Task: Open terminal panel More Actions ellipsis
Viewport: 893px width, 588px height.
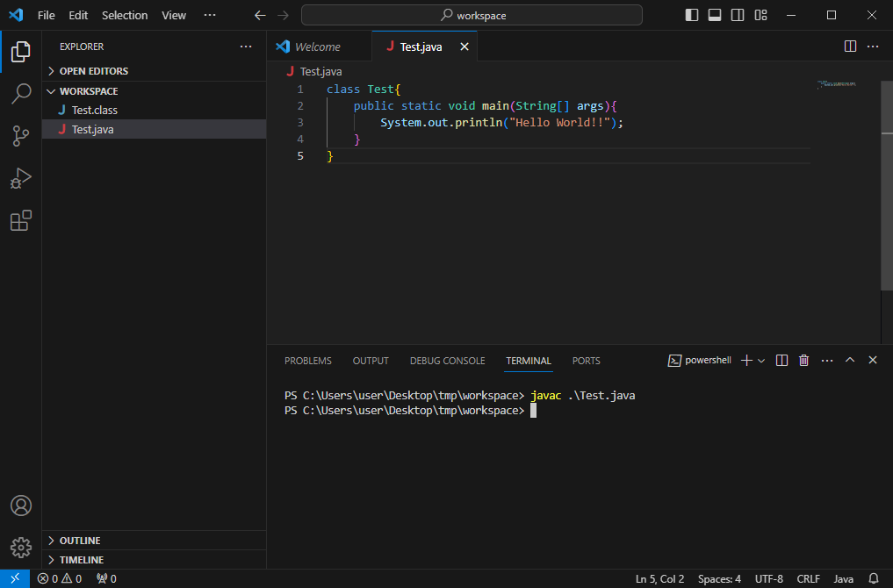Action: [x=827, y=361]
